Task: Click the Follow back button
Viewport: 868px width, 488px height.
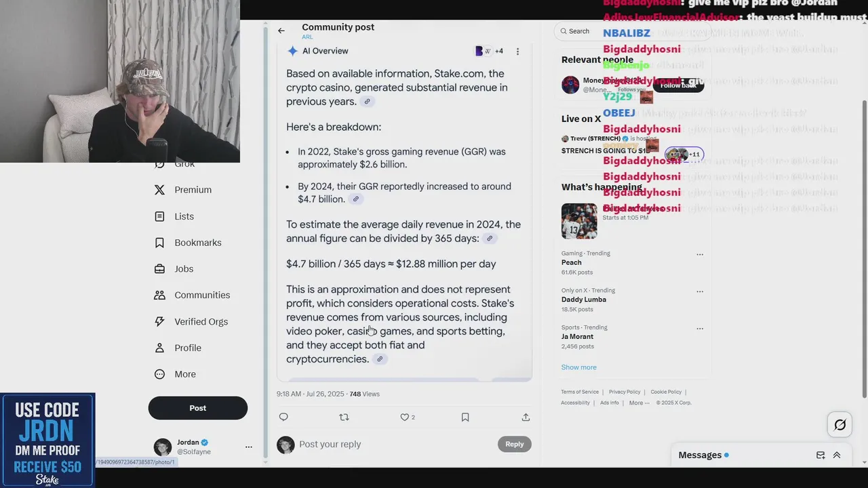Action: point(678,85)
